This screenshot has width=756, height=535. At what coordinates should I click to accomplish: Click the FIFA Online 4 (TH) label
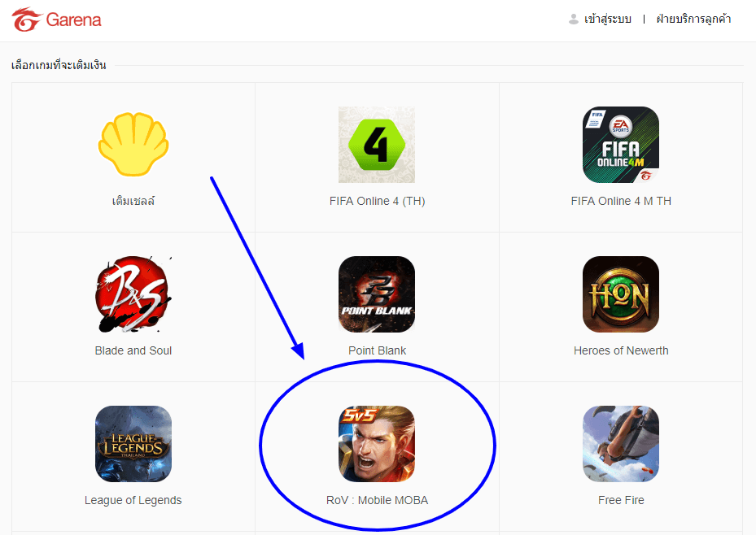(x=377, y=201)
